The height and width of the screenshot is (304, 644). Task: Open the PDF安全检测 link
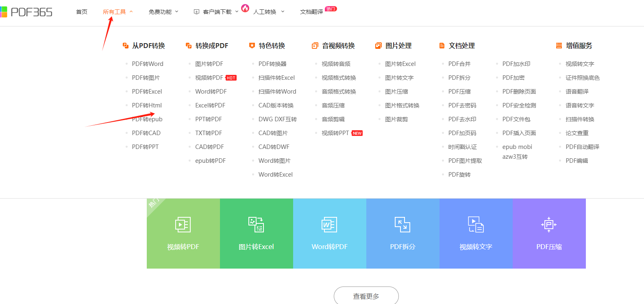click(x=519, y=105)
